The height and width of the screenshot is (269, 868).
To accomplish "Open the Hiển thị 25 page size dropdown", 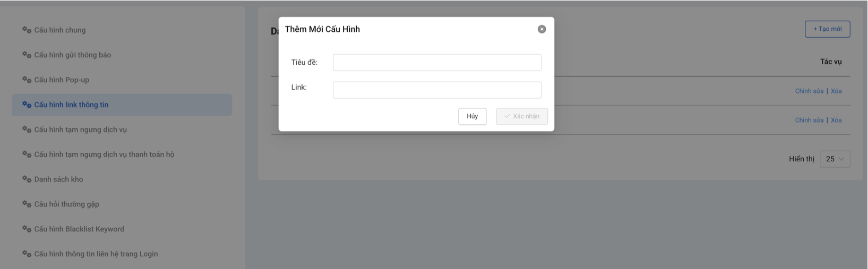I will pos(835,159).
